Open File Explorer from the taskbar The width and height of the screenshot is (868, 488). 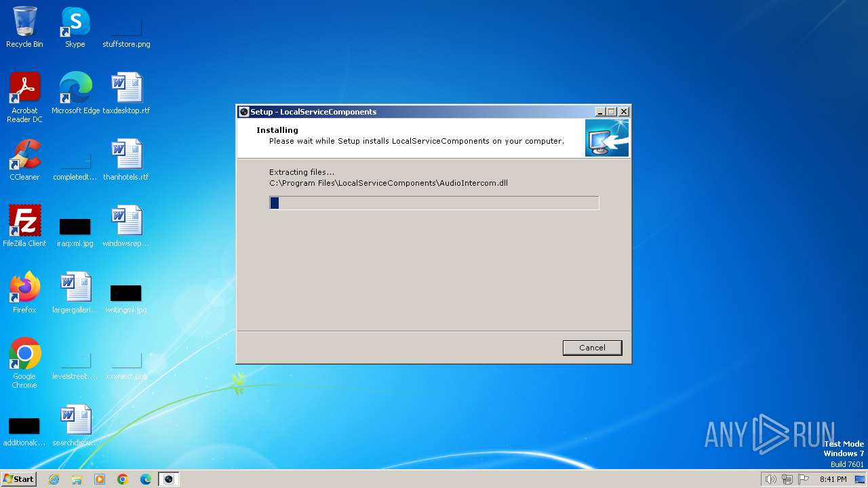77,479
